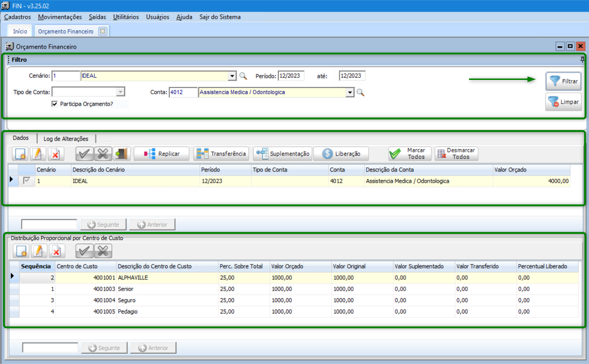589x364 pixels.
Task: Click the magnifier search icon beside Conta
Action: 360,93
